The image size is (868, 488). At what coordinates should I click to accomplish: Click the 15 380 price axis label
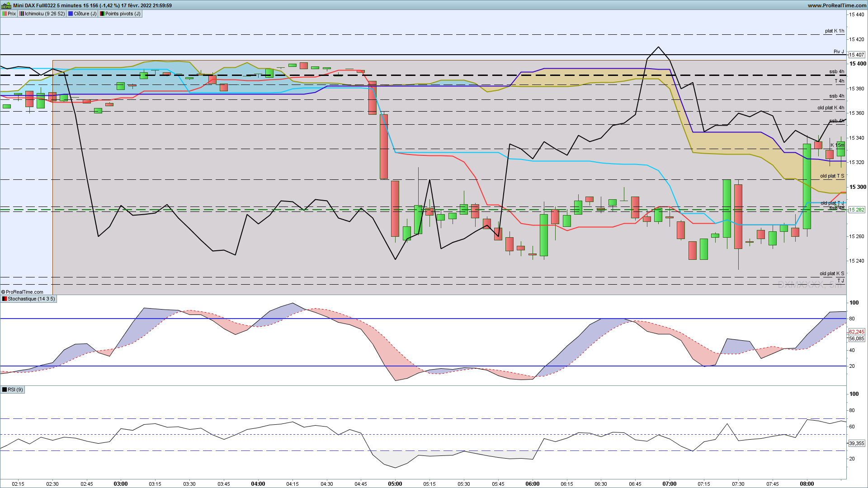click(x=857, y=89)
